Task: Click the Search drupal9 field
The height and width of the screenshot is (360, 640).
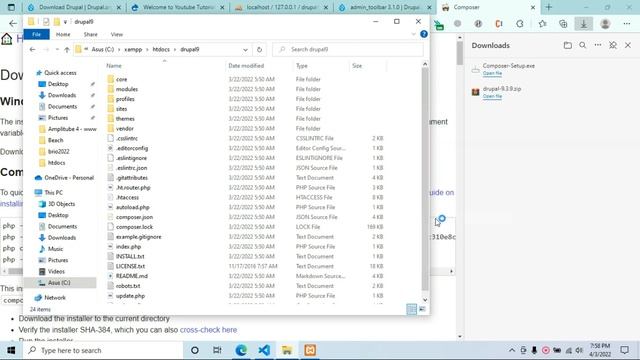Action: 348,49
